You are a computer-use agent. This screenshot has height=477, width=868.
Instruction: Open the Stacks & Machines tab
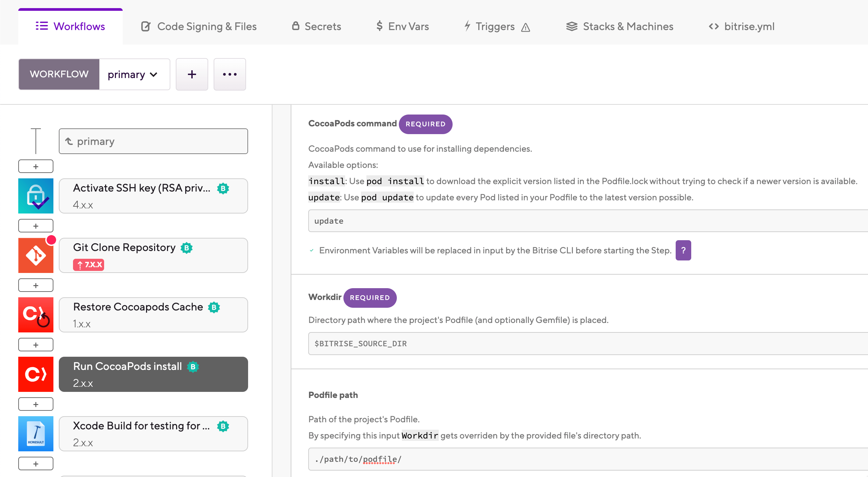pos(620,26)
